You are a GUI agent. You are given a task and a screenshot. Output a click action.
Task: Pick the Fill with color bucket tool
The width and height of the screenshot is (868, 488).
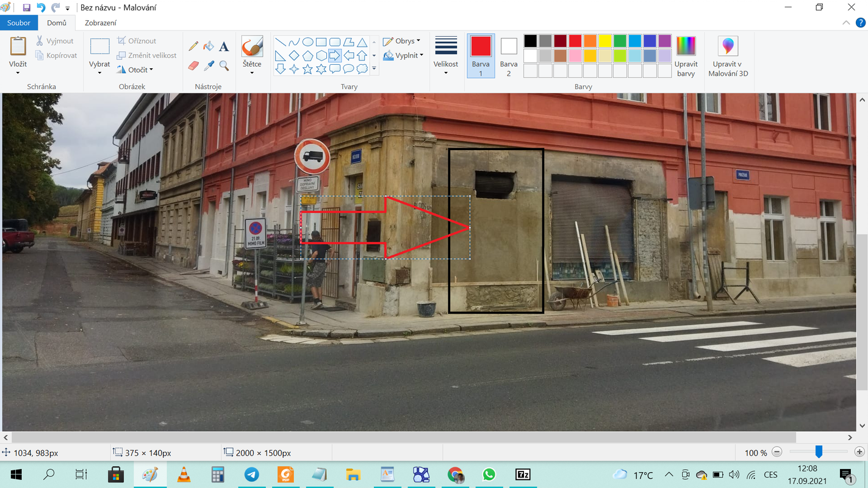pyautogui.click(x=209, y=46)
